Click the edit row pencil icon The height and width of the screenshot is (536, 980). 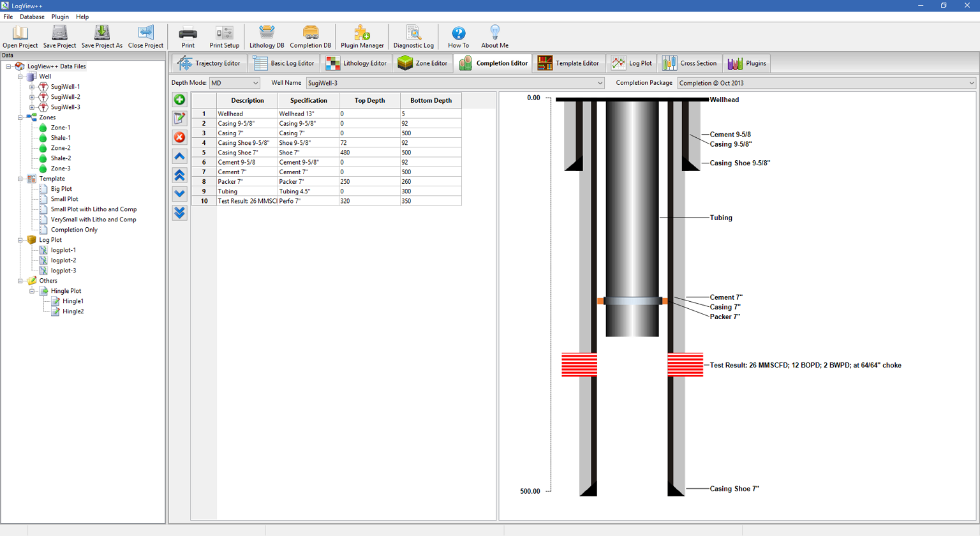(x=179, y=118)
